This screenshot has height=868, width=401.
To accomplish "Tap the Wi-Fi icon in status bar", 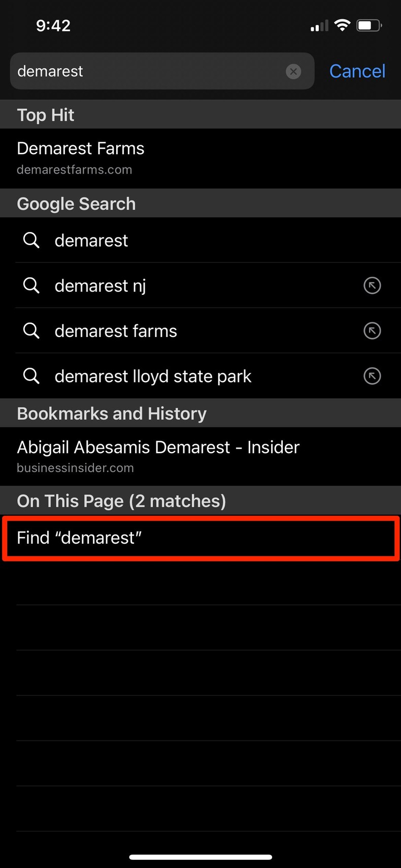I will tap(343, 25).
